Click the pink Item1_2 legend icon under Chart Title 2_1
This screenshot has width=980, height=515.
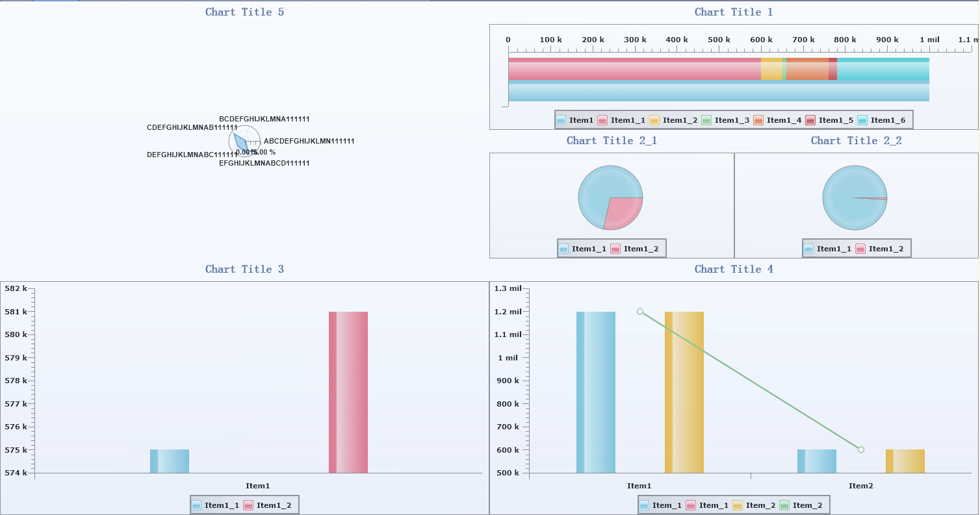click(615, 249)
